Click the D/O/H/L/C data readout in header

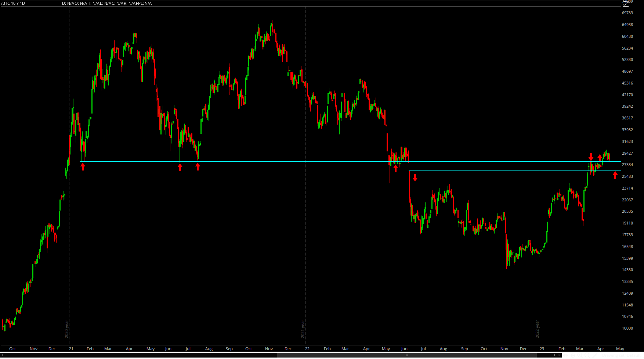point(106,3)
